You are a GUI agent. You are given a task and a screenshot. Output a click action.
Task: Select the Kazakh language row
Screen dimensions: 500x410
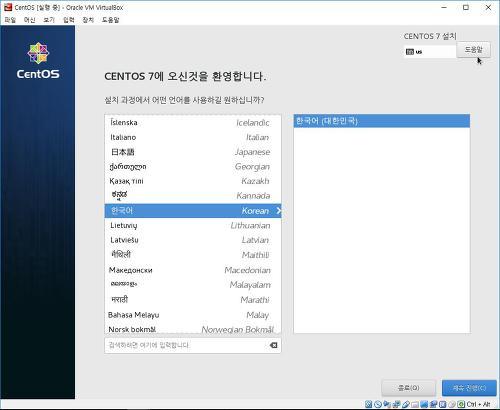coord(193,181)
